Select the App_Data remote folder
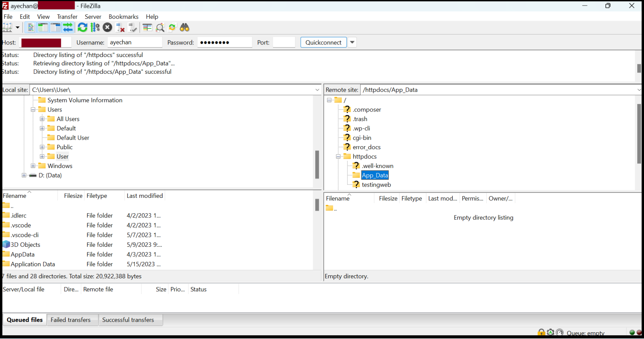Screen dimensions: 644x339 [375, 175]
